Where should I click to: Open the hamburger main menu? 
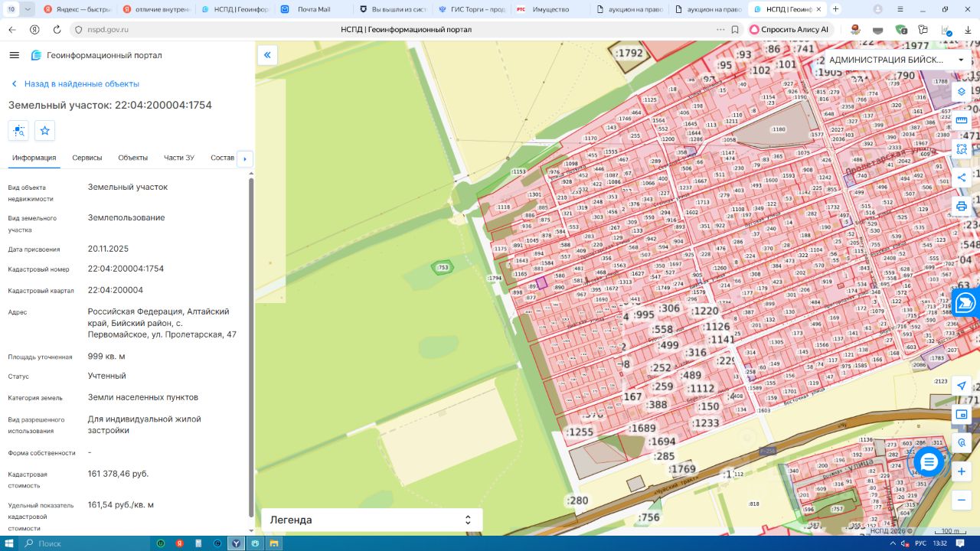pos(14,55)
